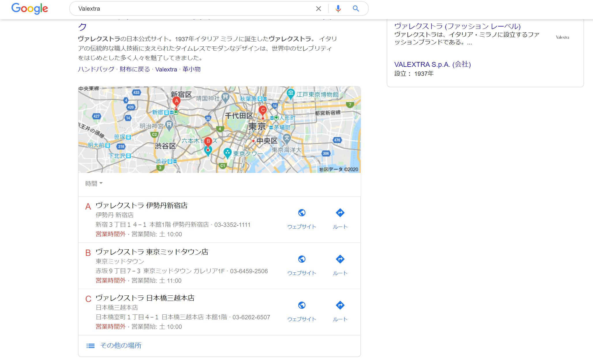Click 渋谷区 label on the map
The height and width of the screenshot is (364, 593).
coord(165,146)
